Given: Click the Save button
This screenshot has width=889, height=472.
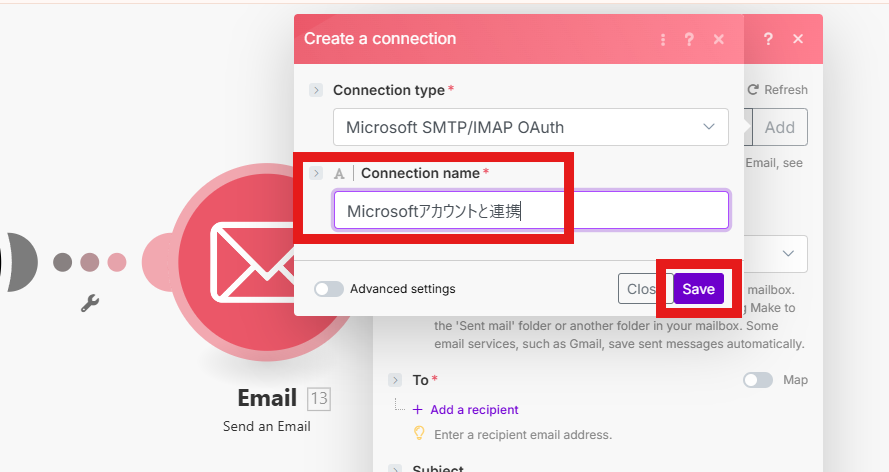Looking at the screenshot, I should pyautogui.click(x=698, y=289).
